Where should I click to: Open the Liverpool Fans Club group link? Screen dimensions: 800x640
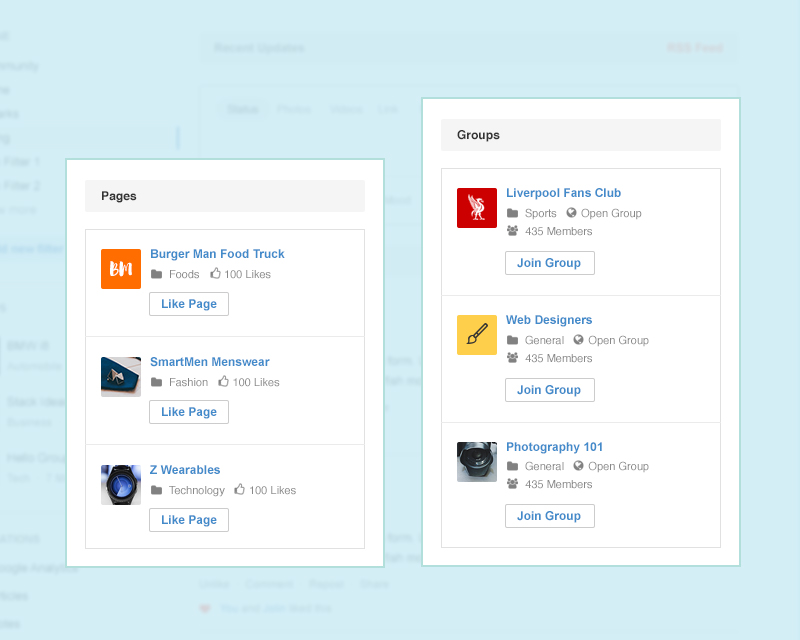click(563, 193)
